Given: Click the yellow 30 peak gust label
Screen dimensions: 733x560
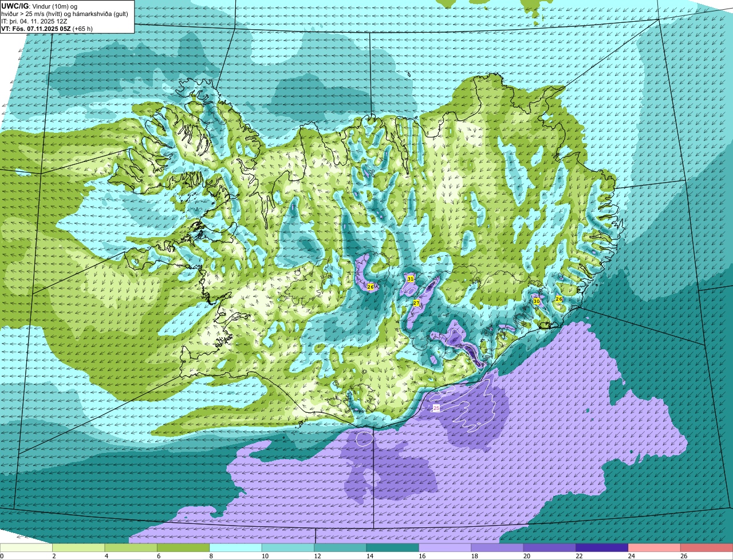Looking at the screenshot, I should tap(537, 301).
